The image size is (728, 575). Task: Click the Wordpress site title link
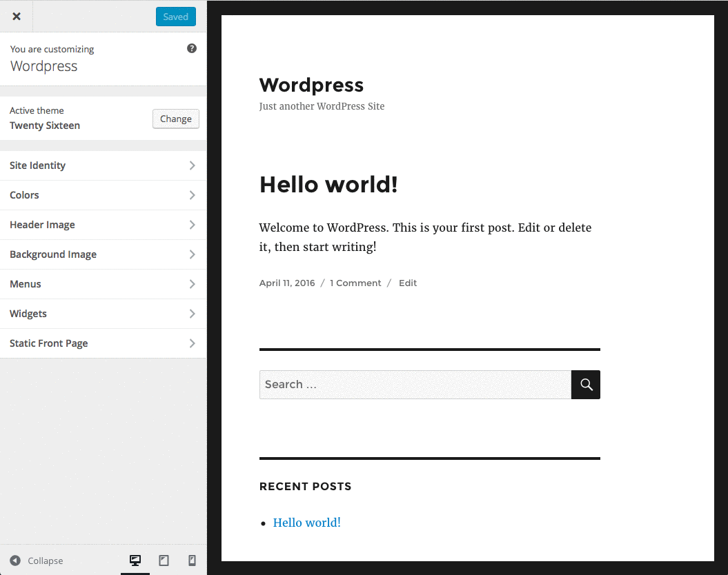[311, 85]
